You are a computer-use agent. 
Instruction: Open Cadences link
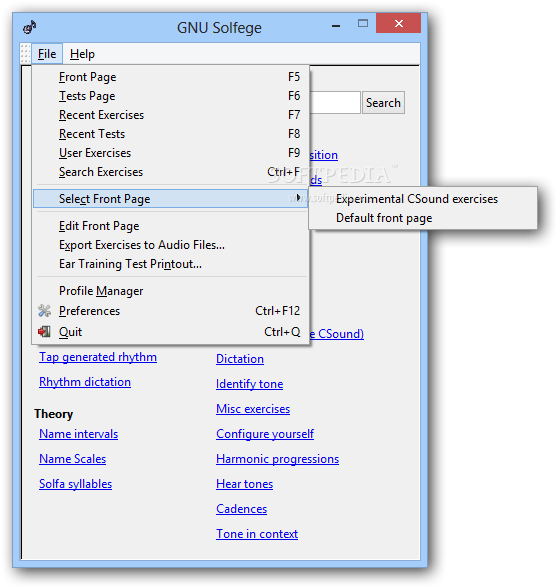[x=242, y=509]
